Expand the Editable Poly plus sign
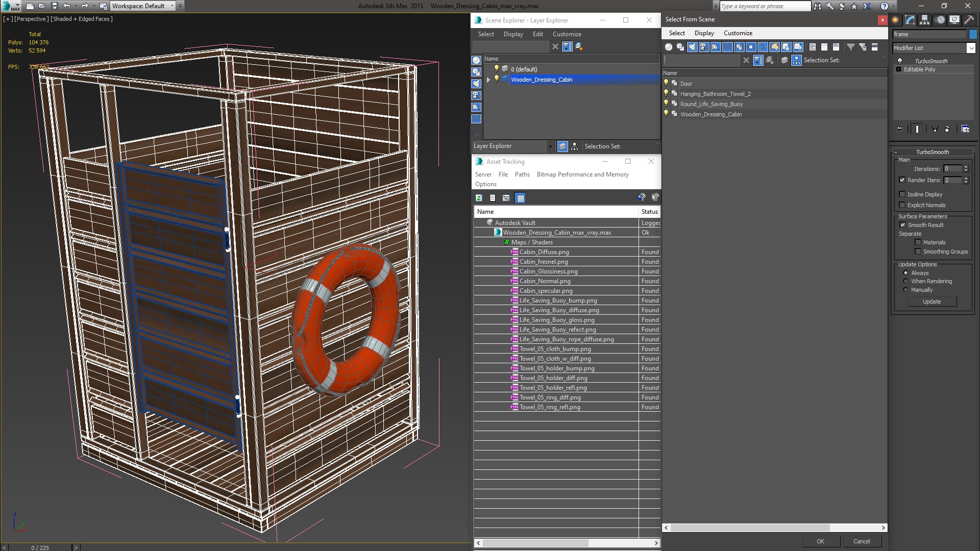This screenshot has height=551, width=980. [x=898, y=69]
